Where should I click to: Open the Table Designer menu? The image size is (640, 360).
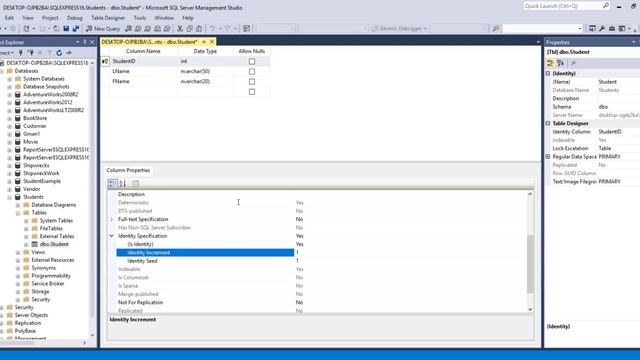[x=108, y=18]
